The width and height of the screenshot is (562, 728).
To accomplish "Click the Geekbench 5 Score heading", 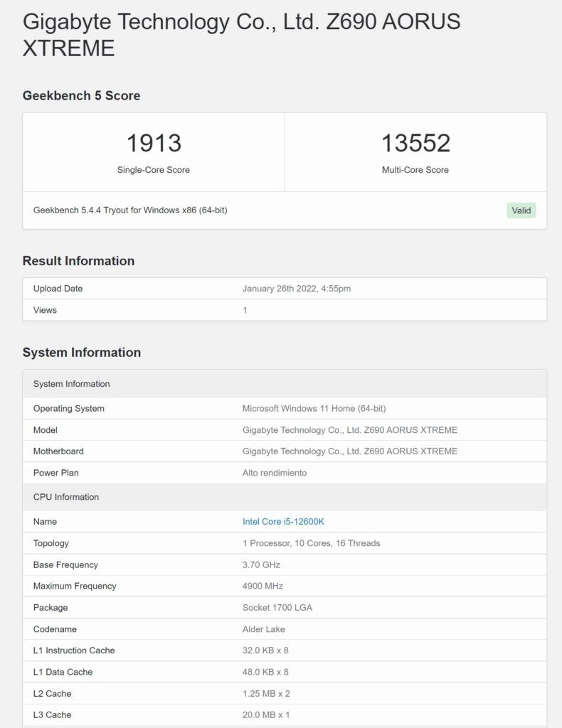I will point(81,96).
